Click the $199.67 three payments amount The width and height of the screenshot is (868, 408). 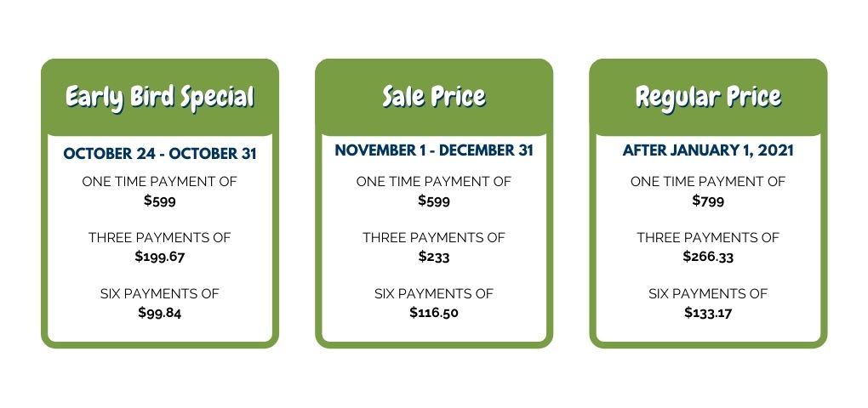160,257
